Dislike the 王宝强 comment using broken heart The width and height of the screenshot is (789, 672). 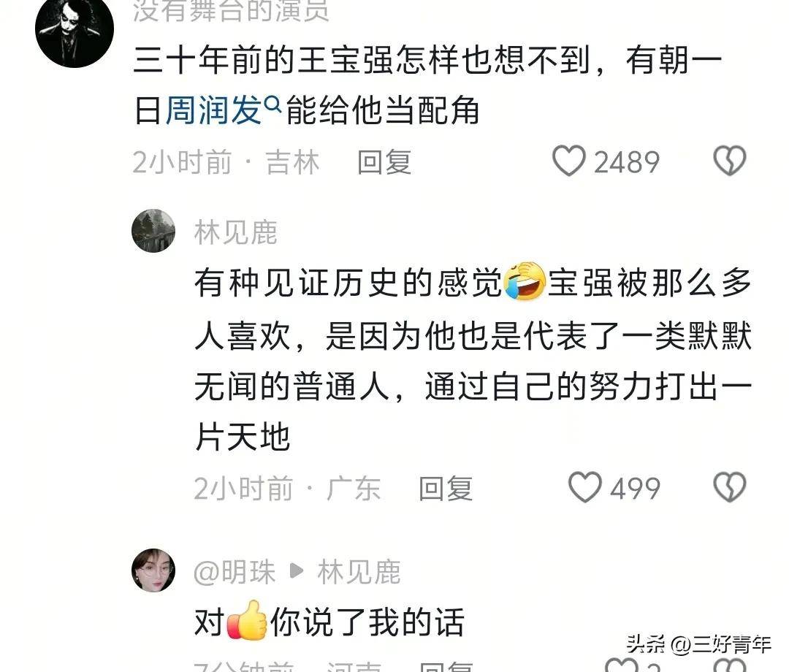point(729,161)
